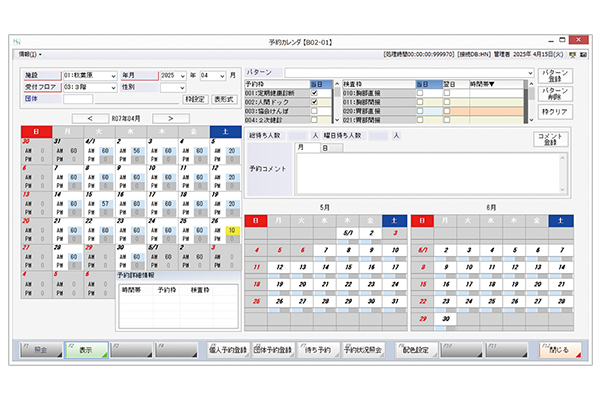
Task: Open the 施設 facility dropdown
Action: click(x=110, y=74)
